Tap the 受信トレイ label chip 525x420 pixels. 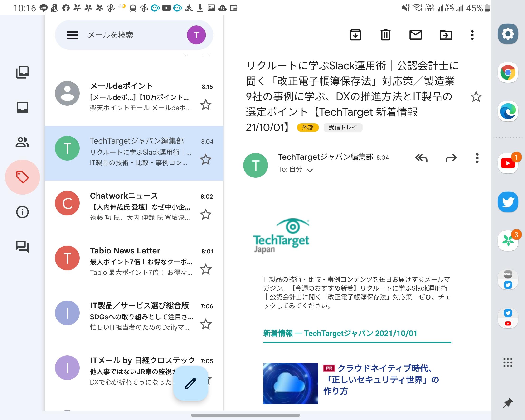(x=343, y=128)
